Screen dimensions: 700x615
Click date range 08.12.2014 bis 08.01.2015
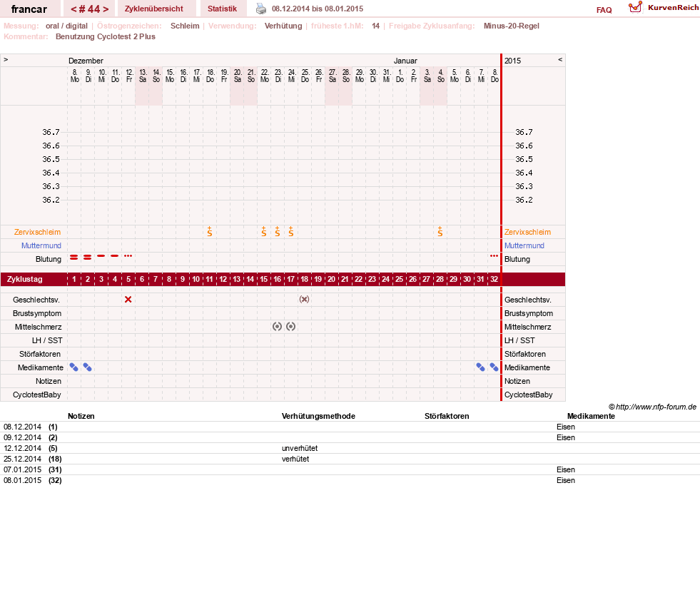(318, 9)
